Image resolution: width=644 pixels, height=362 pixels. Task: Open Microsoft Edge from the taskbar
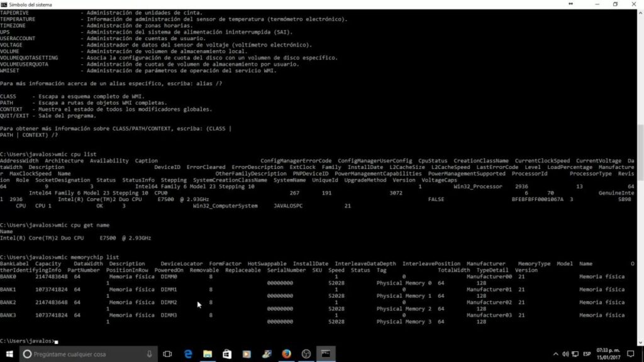coord(188,354)
